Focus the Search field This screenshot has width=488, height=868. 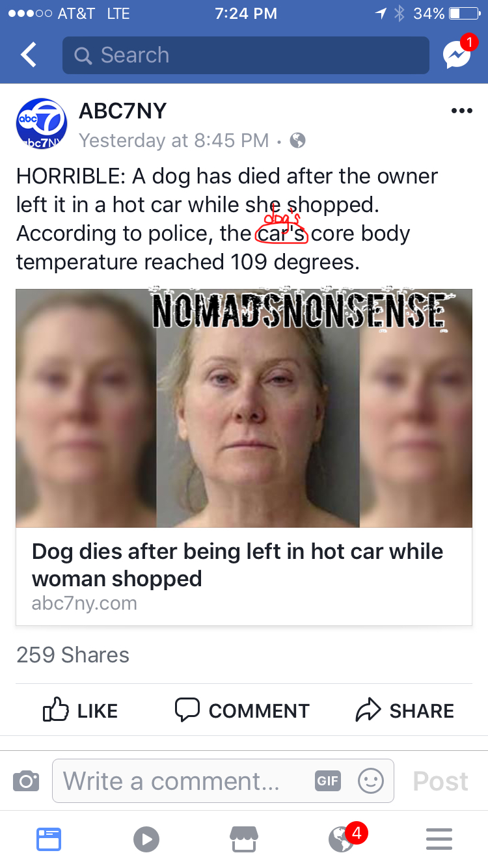coord(246,55)
